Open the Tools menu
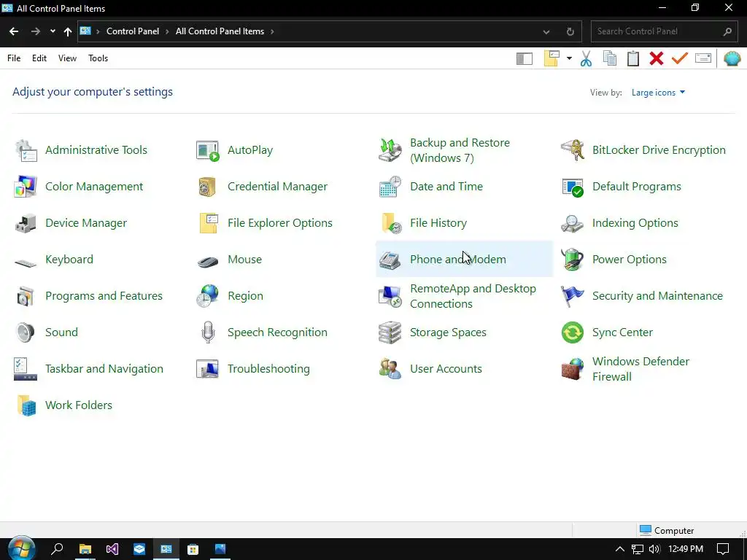 pos(98,58)
